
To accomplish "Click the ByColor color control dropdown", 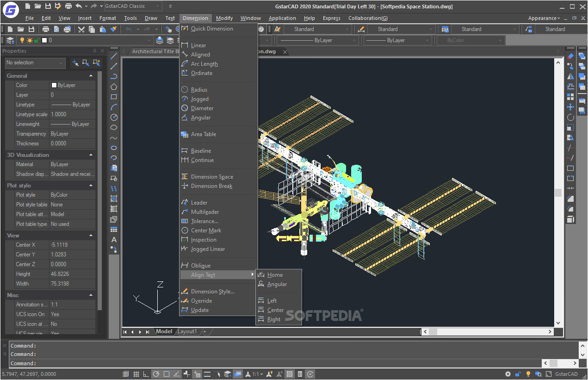I will tap(471, 40).
